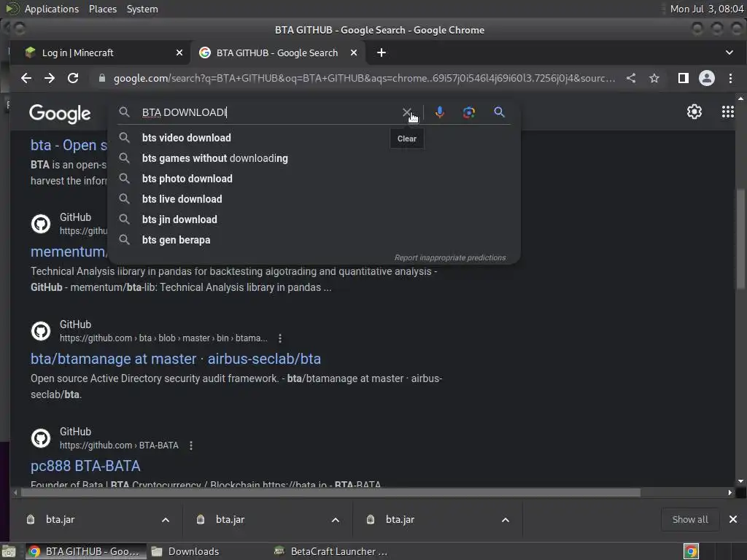Click BTA GITHUB Chrome taskbar entry
This screenshot has height=560, width=747.
[85, 551]
